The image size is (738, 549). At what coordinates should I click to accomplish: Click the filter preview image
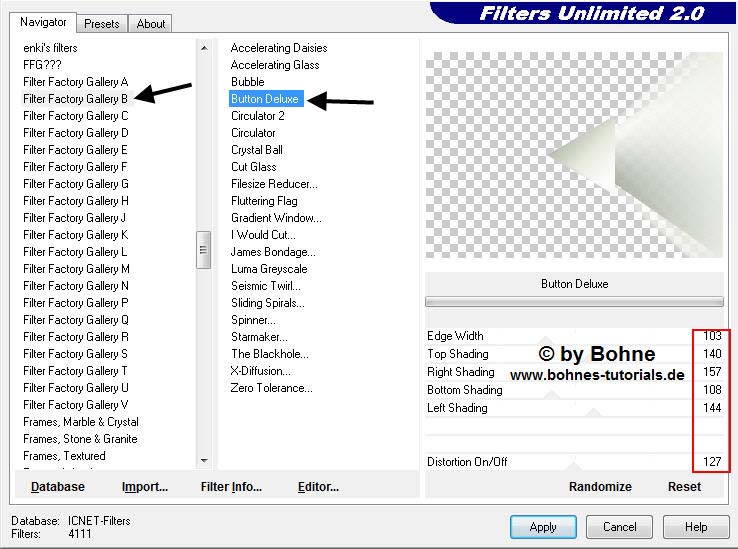(x=574, y=155)
